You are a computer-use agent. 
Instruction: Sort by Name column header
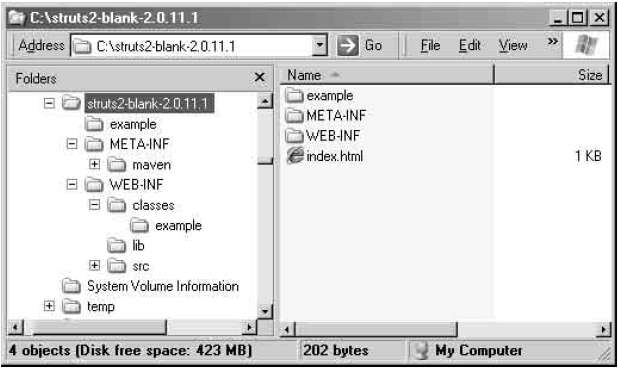click(387, 75)
